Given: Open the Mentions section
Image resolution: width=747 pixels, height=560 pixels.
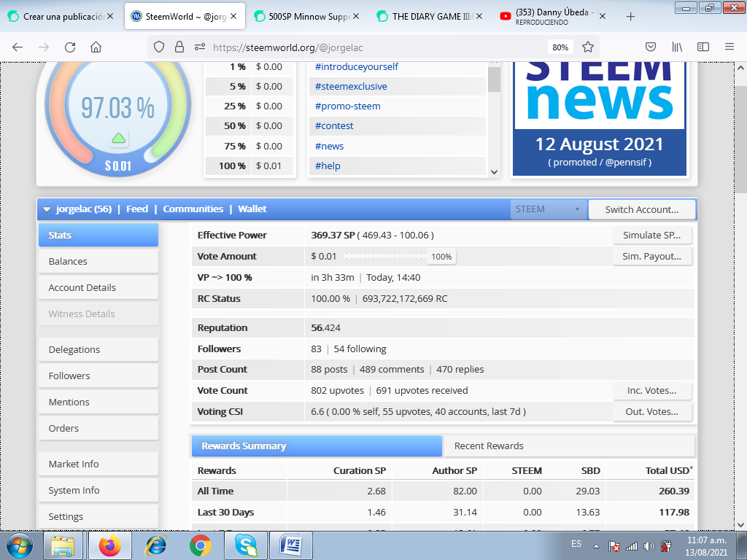Looking at the screenshot, I should [98, 402].
